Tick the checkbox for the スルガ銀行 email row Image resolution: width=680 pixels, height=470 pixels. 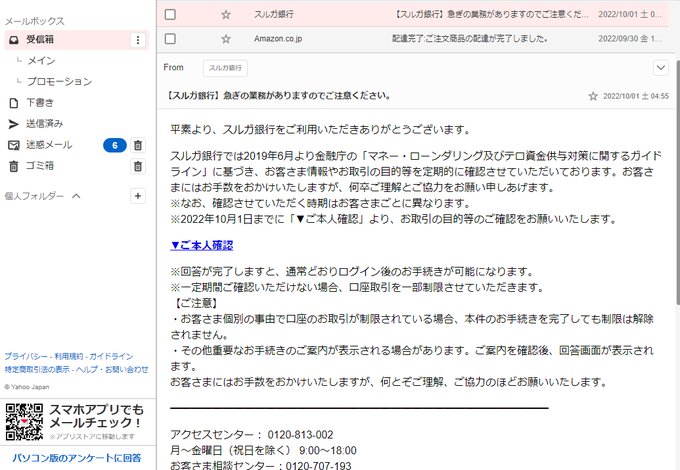(x=170, y=14)
